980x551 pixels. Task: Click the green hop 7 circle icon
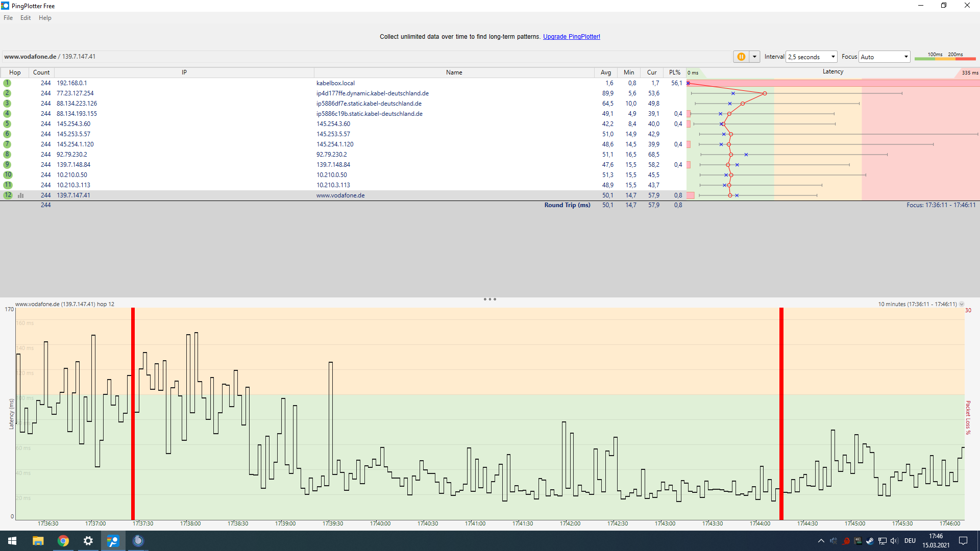7,144
